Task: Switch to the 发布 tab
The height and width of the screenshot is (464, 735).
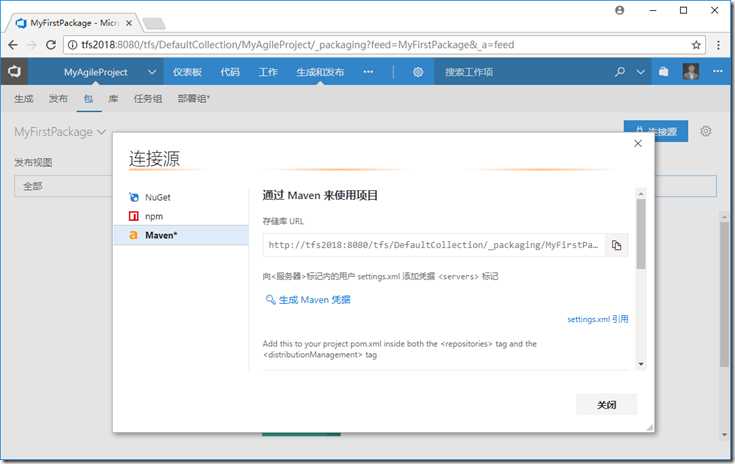Action: tap(58, 98)
